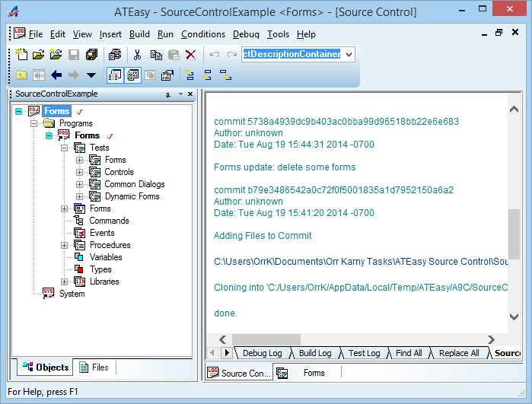Pin the SourceControlExample panel with pushpin
Viewport: 532px width, 404px height.
(x=168, y=94)
